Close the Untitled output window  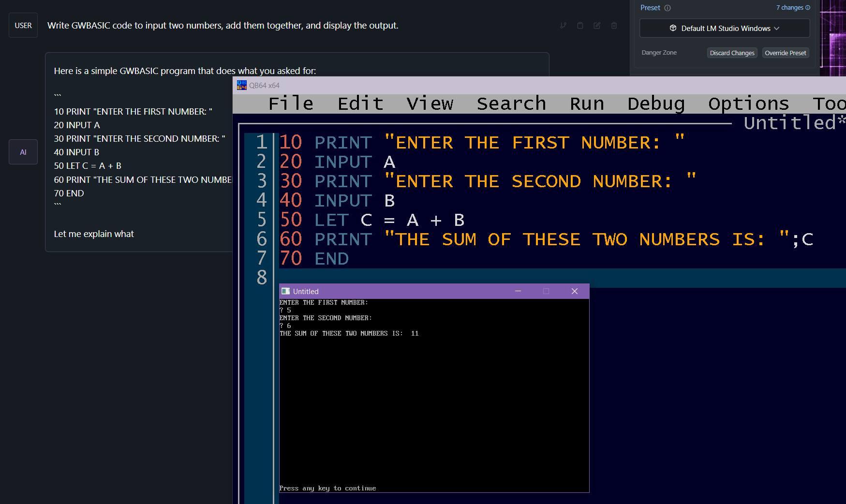(x=575, y=291)
